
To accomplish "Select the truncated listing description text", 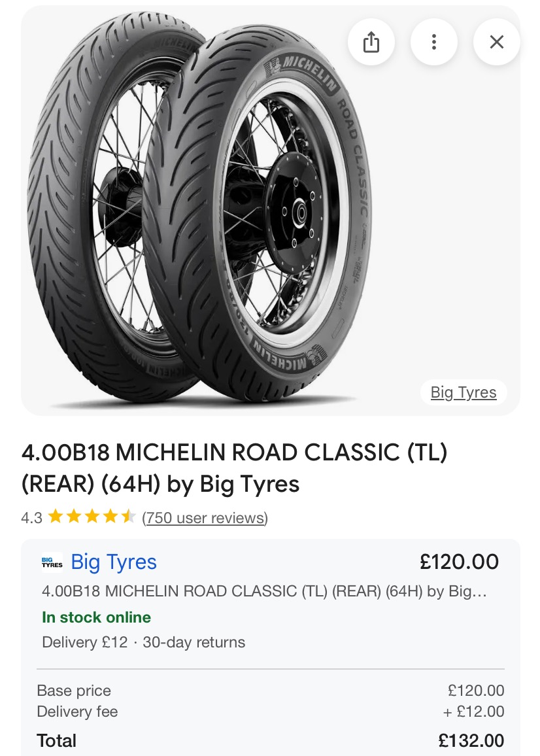I will pos(264,592).
